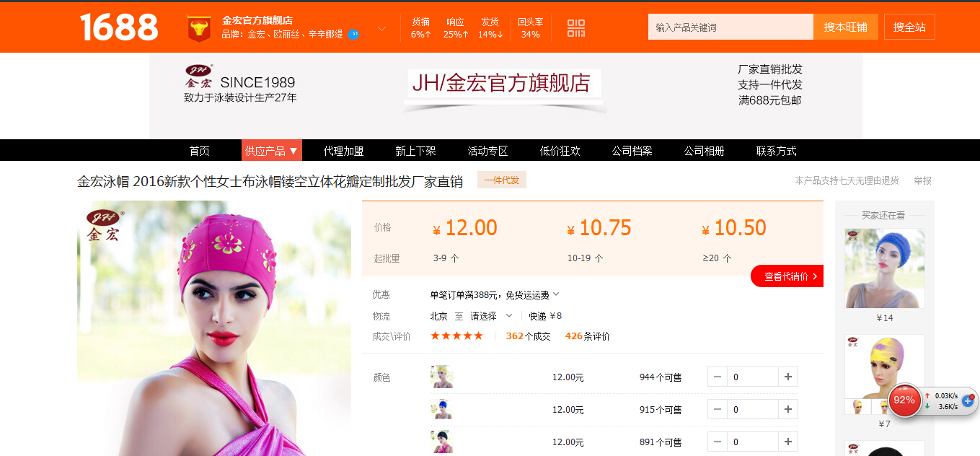Select the yellow cap color swatch thumbnail

tap(442, 377)
